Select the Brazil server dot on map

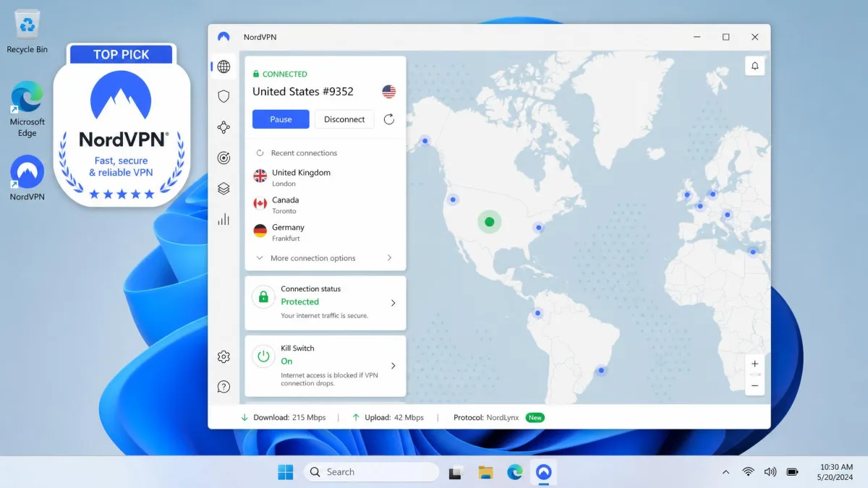tap(601, 371)
